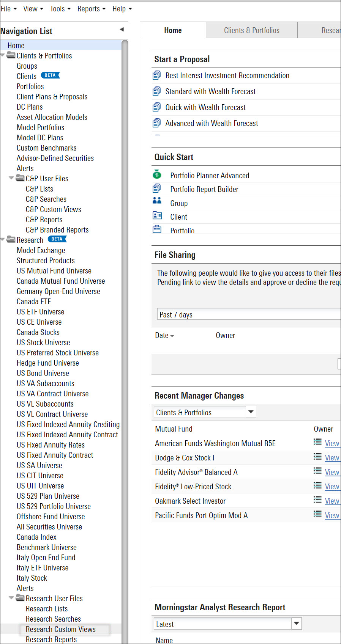This screenshot has width=341, height=644.
Task: Open Model Portfolios in the navigation list
Action: click(41, 127)
